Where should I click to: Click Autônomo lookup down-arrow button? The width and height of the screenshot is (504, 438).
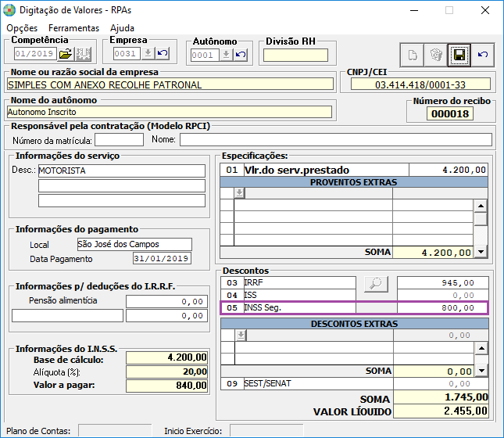227,55
